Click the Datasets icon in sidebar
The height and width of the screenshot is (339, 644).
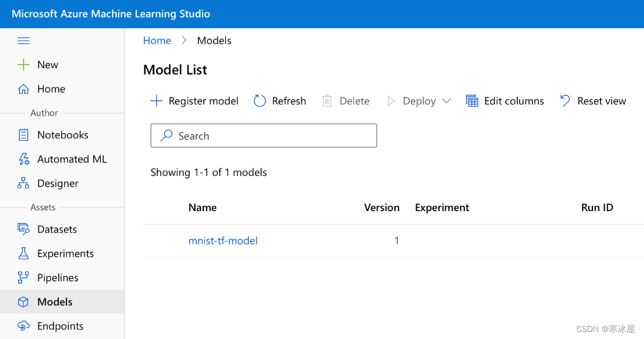(x=23, y=229)
